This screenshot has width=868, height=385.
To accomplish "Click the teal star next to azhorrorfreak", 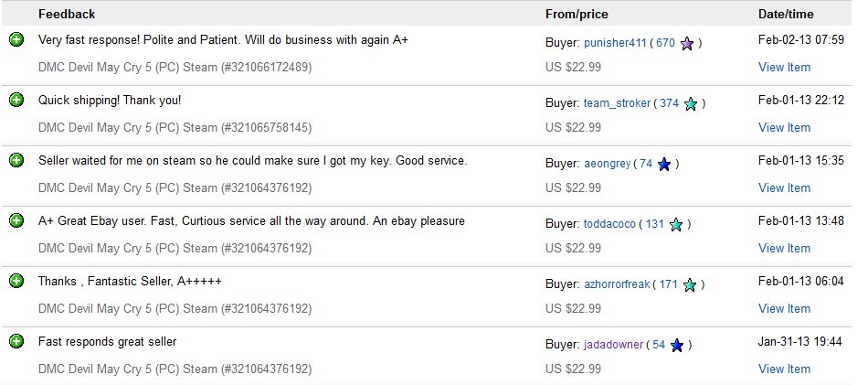I will click(x=690, y=284).
